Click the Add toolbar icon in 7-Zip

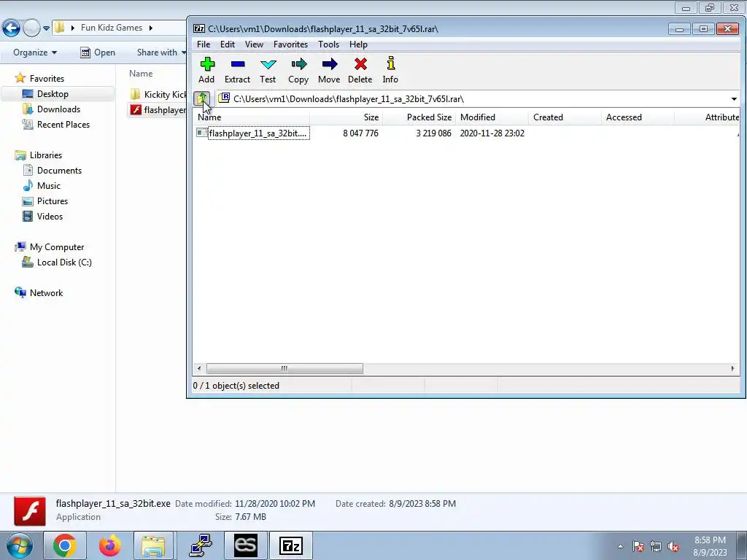click(x=206, y=70)
